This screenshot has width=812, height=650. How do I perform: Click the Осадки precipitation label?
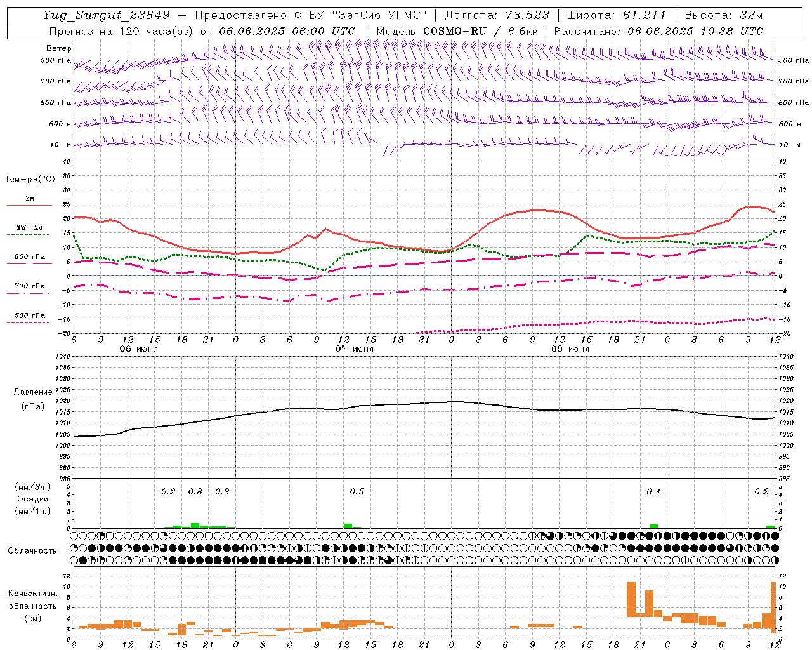[x=33, y=499]
